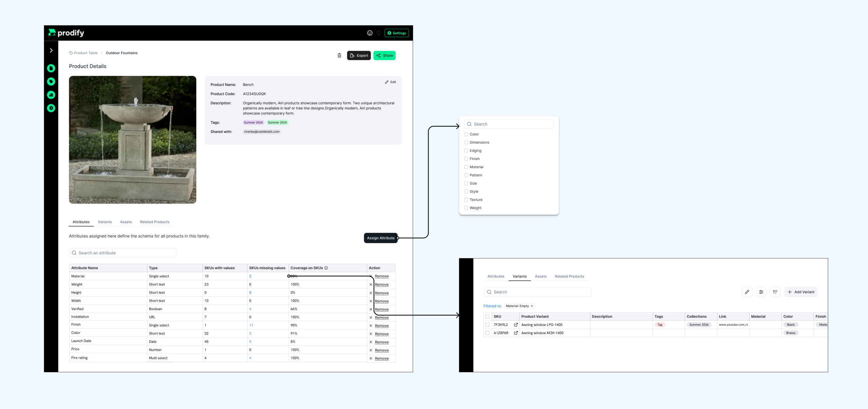Open the Assign Attribute dropdown button
This screenshot has width=868, height=409.
coord(380,238)
